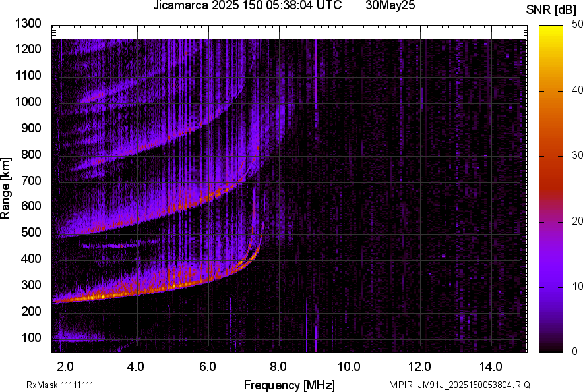Click the range tick label '500'
Screen dimensions: 583x392
[x=31, y=232]
